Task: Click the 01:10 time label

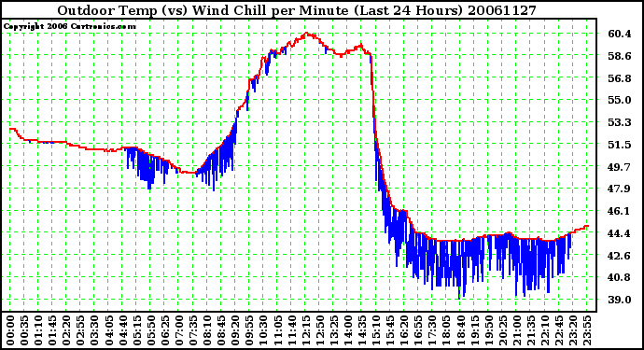Action: point(38,330)
